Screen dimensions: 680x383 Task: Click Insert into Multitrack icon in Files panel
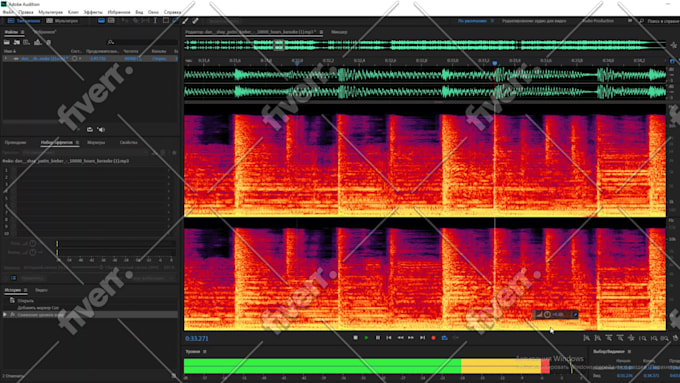point(37,42)
